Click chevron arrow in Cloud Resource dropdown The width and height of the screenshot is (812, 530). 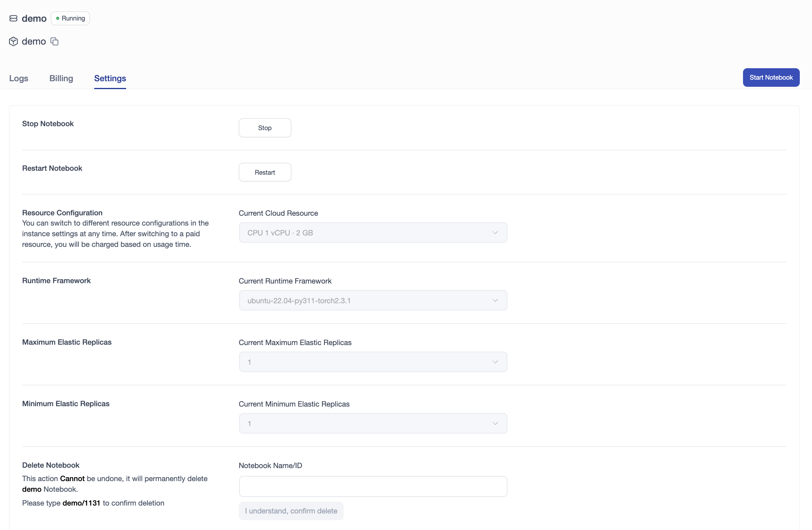[495, 233]
